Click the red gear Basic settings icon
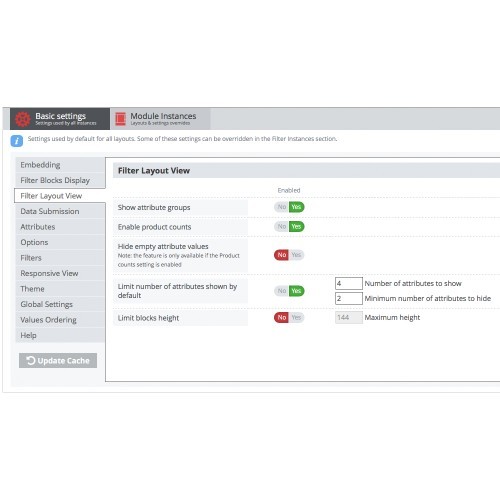This screenshot has height=500, width=500. (x=23, y=119)
